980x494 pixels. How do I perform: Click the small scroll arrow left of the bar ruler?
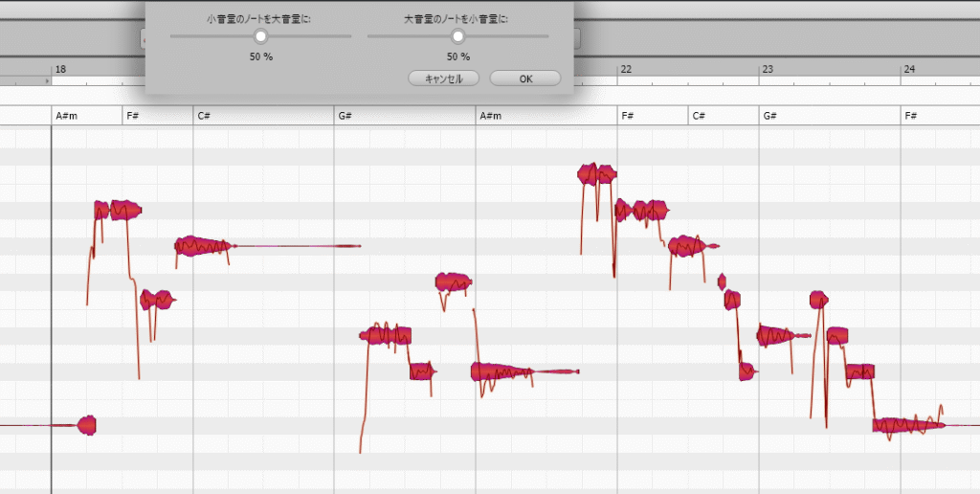[x=48, y=80]
